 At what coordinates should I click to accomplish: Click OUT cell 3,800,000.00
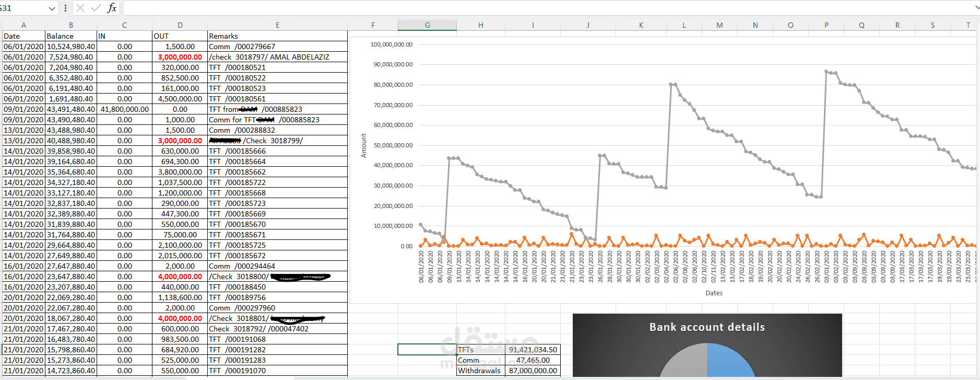[180, 172]
